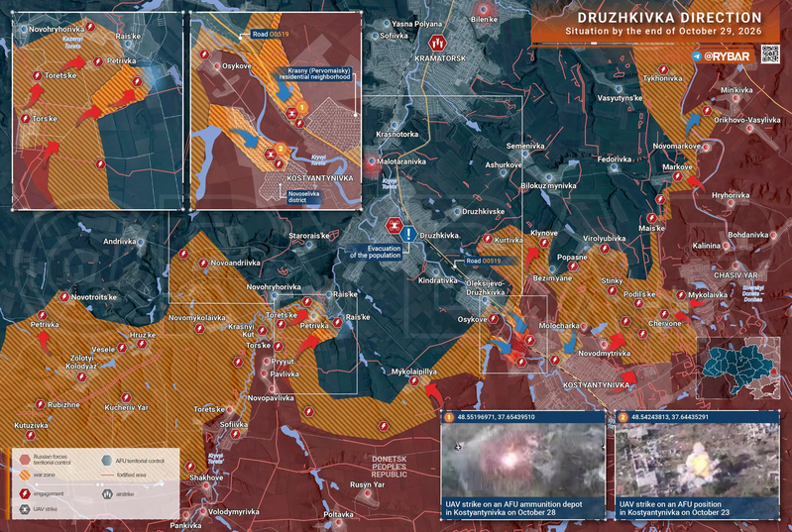Click the engagement marker below Novomykolaivka

pos(199,329)
